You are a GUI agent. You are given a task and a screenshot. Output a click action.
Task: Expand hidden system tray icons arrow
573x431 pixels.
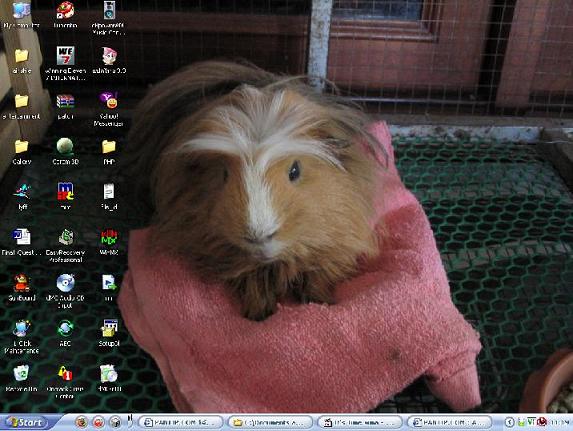coord(509,422)
